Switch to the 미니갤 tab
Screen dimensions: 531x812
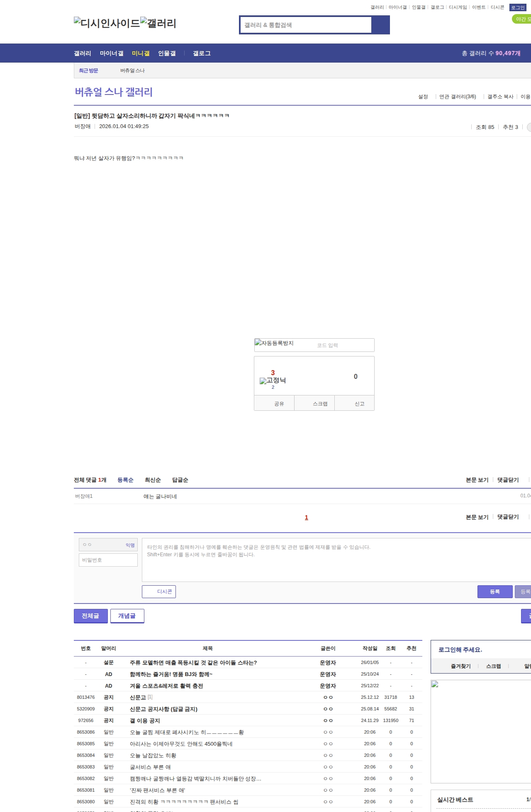point(141,53)
